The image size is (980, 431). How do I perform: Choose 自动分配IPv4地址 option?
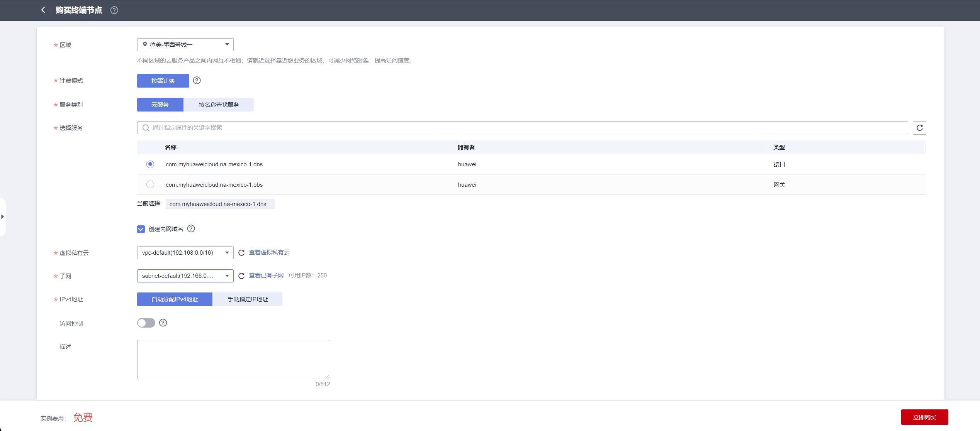tap(175, 299)
